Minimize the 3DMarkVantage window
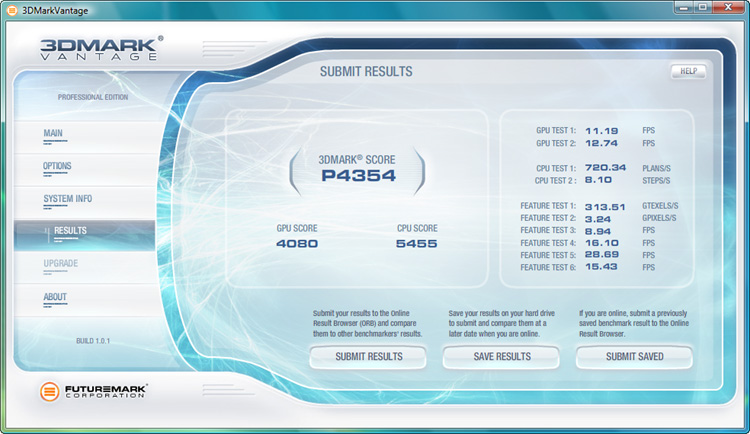This screenshot has width=750, height=434. pos(684,8)
